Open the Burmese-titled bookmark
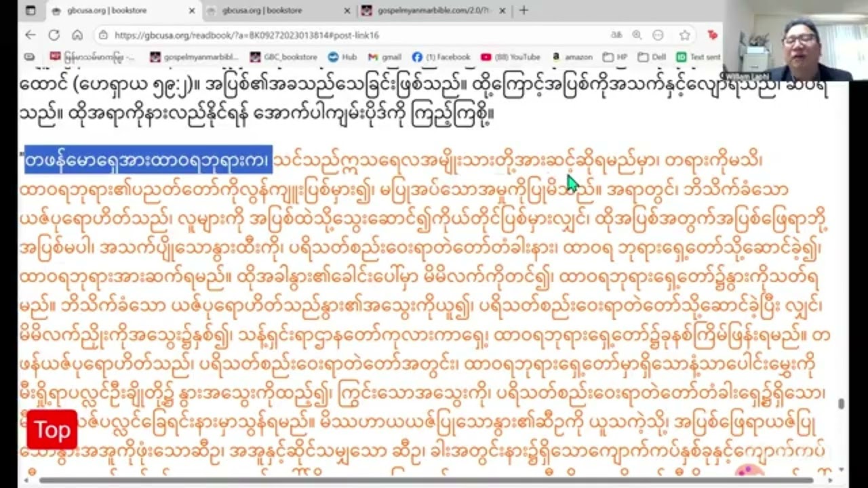Image resolution: width=868 pixels, height=488 pixels. 92,57
